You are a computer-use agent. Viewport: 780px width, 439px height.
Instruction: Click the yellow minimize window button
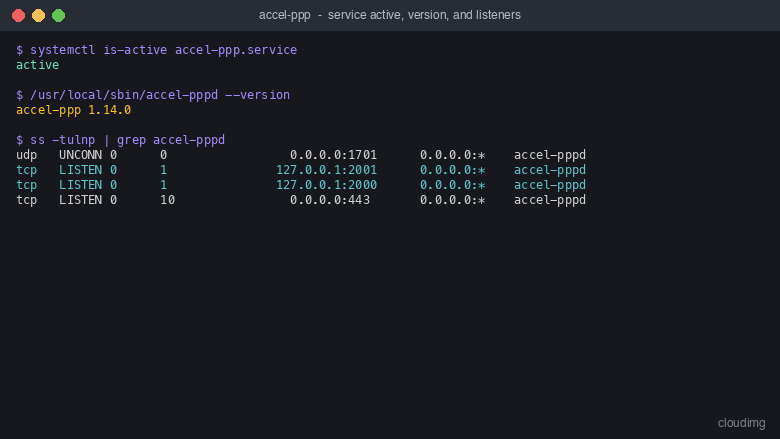coord(38,15)
